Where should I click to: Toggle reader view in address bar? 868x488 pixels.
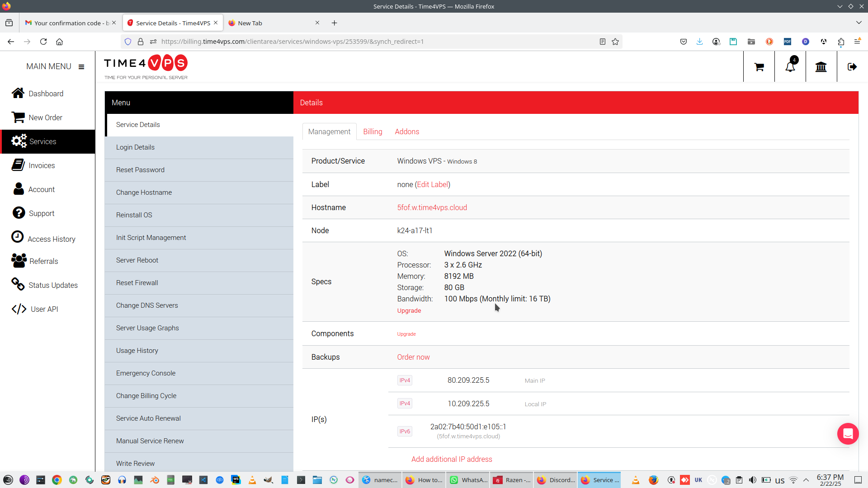click(x=602, y=42)
